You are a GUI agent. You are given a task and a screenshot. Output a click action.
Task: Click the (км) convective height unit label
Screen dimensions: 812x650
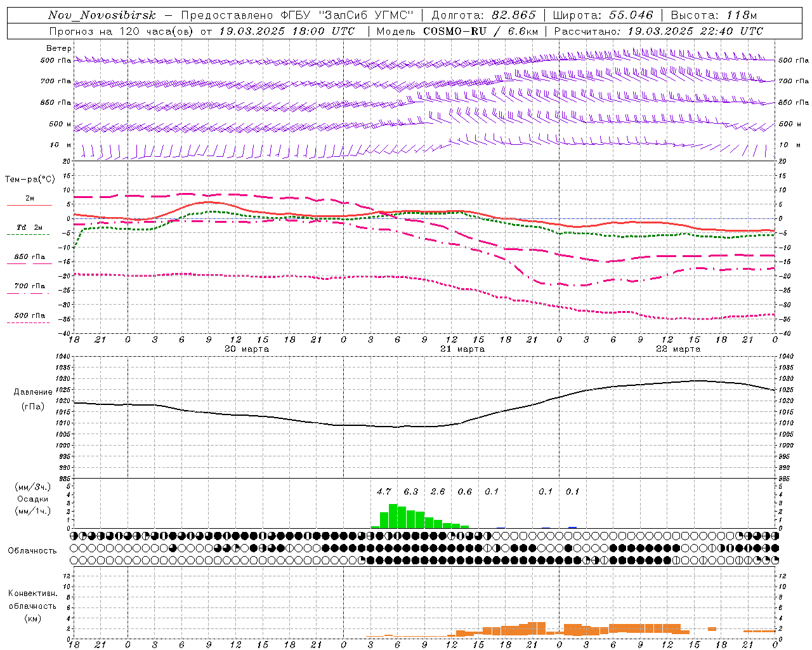click(32, 618)
